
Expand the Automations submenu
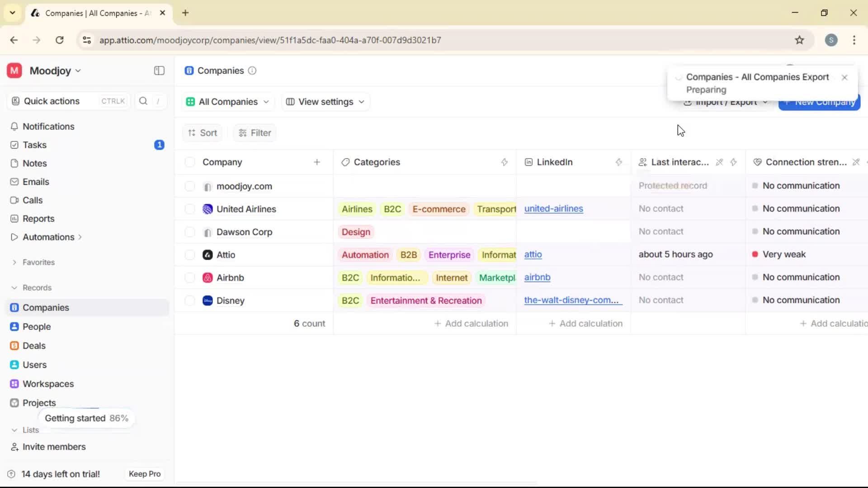pyautogui.click(x=80, y=237)
